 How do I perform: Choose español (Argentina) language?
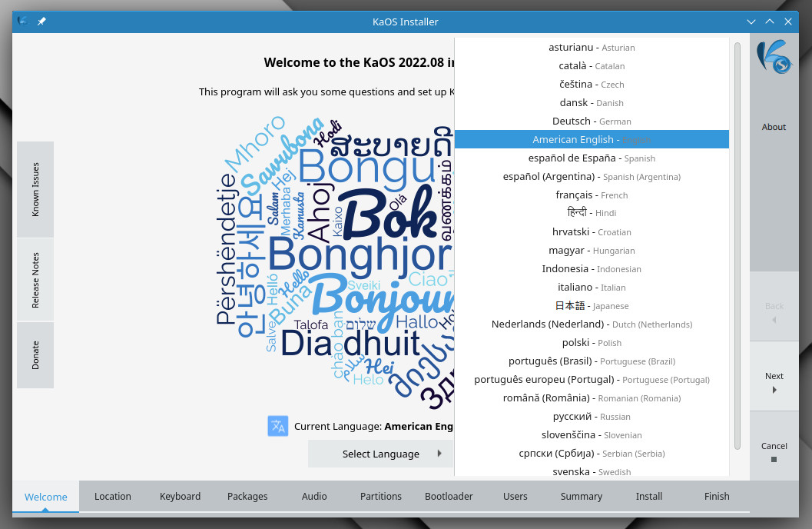tap(592, 177)
